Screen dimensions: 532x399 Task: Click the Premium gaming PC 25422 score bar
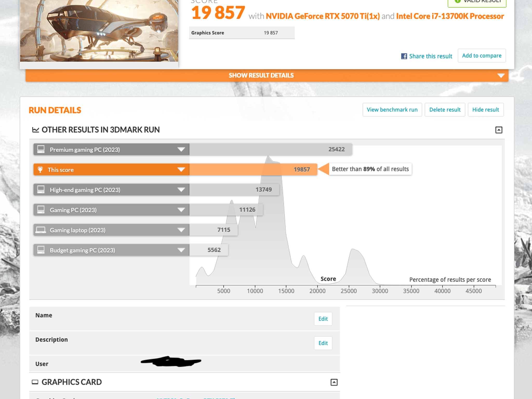click(271, 149)
